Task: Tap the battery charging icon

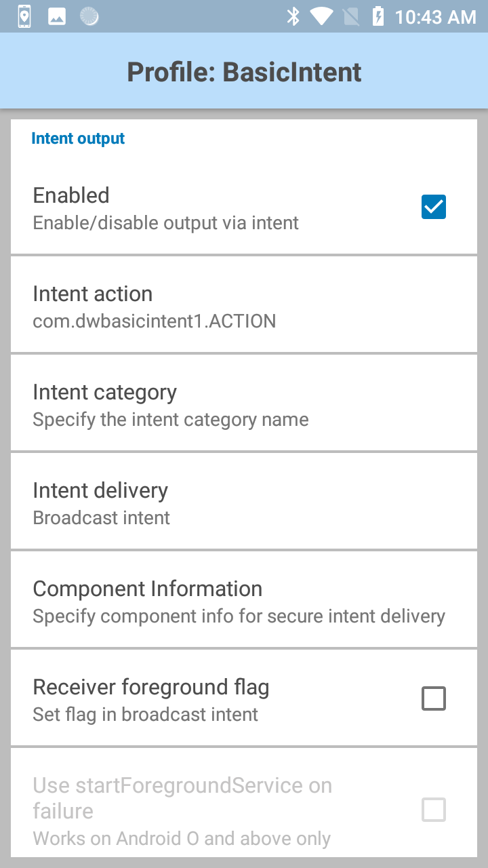Action: 378,16
